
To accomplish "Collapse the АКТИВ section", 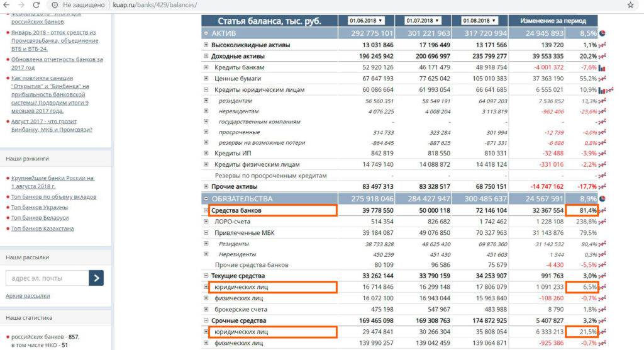I will click(x=206, y=33).
